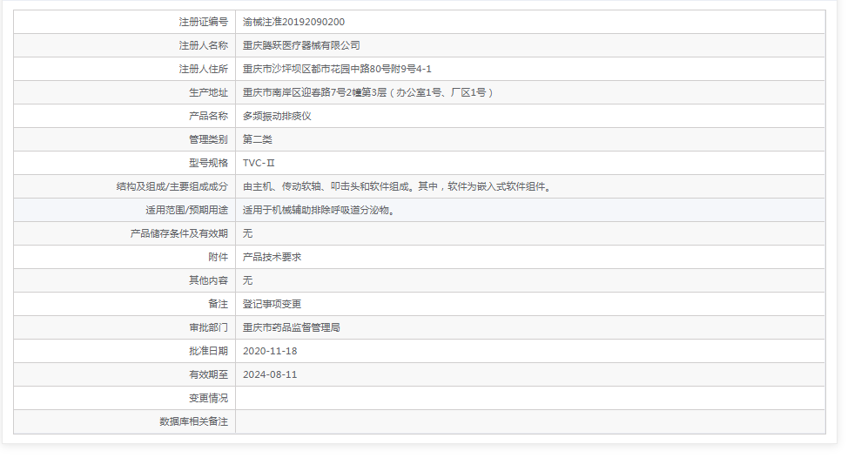Click the product name 多频振动排痰仪
Screen dimensions: 868x458
pyautogui.click(x=277, y=116)
